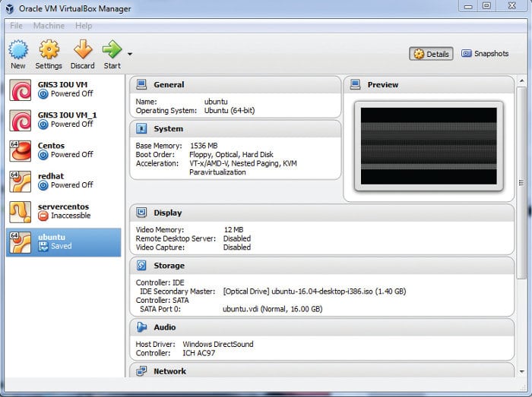Open the Machine menu

coord(49,26)
